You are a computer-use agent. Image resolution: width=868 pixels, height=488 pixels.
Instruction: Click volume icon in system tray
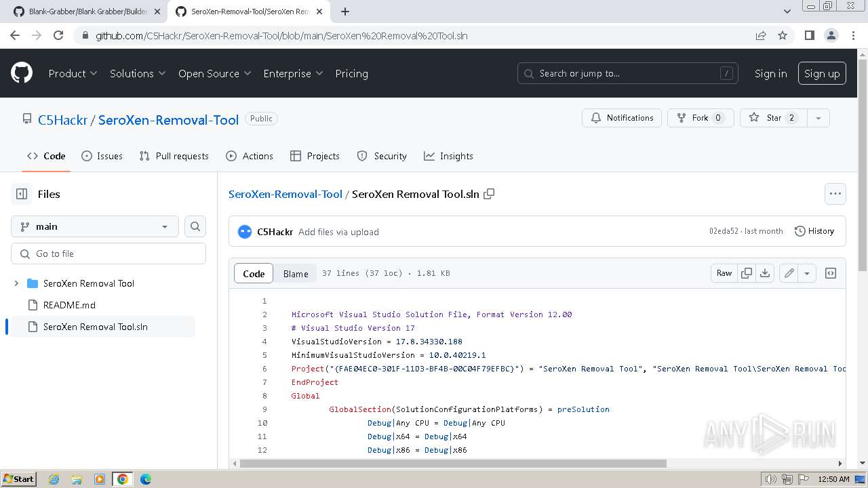(770, 479)
